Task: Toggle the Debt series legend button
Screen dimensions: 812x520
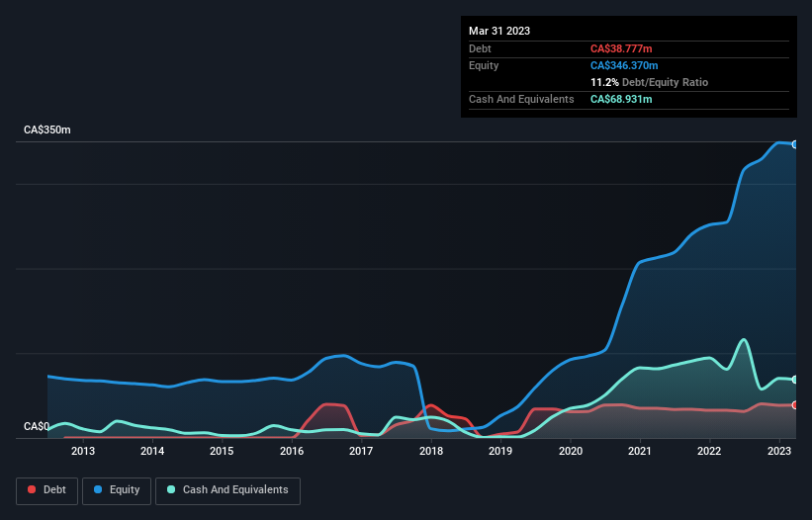Action: click(47, 490)
